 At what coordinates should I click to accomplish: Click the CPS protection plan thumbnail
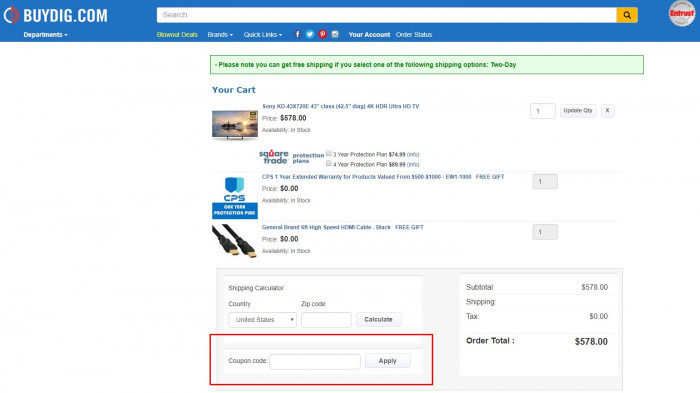[x=235, y=197]
